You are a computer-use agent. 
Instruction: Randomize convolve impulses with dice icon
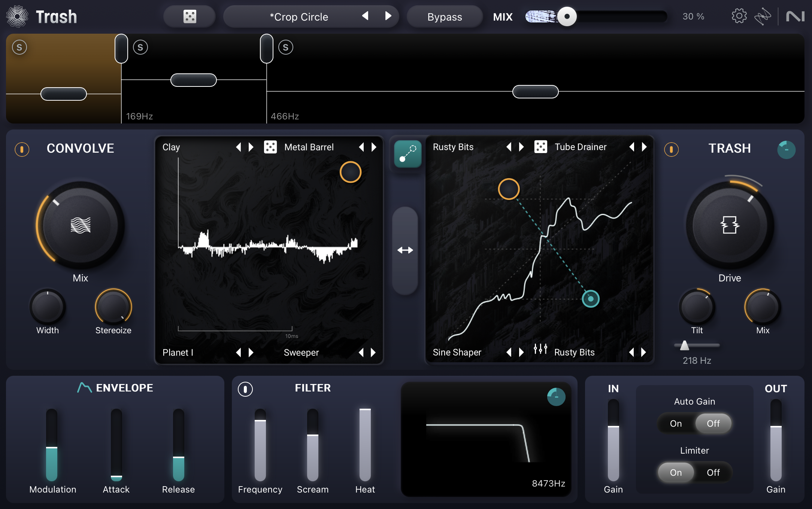pyautogui.click(x=270, y=147)
